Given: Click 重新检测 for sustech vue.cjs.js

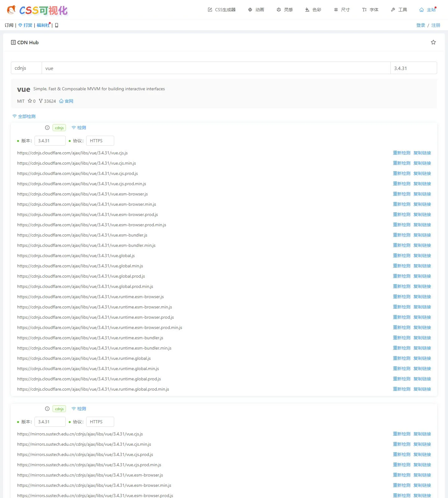Looking at the screenshot, I should pyautogui.click(x=402, y=434).
